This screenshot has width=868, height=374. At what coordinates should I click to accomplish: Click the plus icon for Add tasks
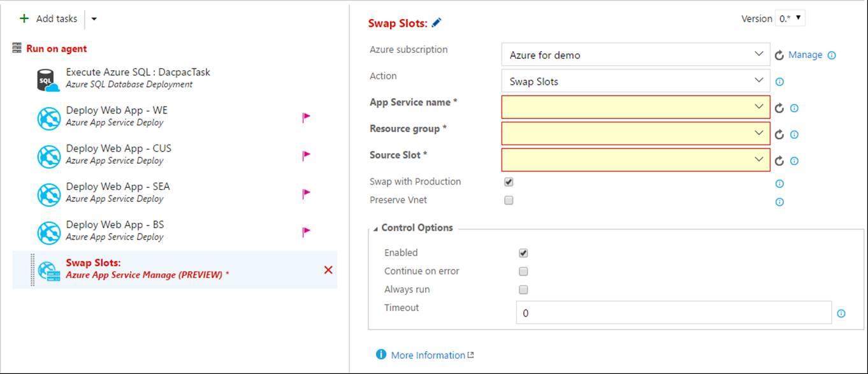24,18
